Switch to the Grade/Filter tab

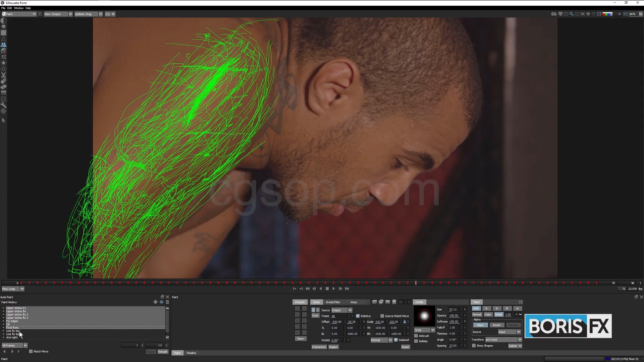pyautogui.click(x=333, y=302)
